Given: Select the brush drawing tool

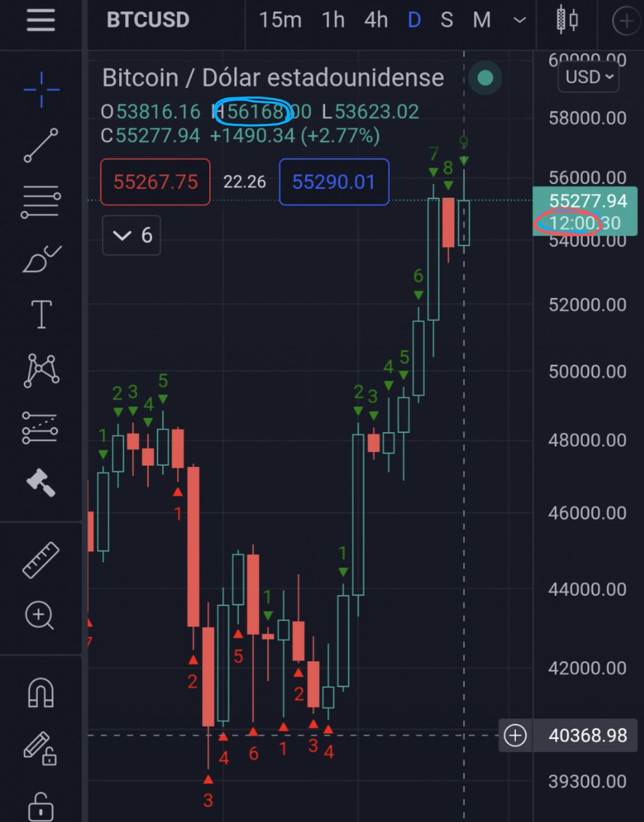Looking at the screenshot, I should tap(41, 260).
